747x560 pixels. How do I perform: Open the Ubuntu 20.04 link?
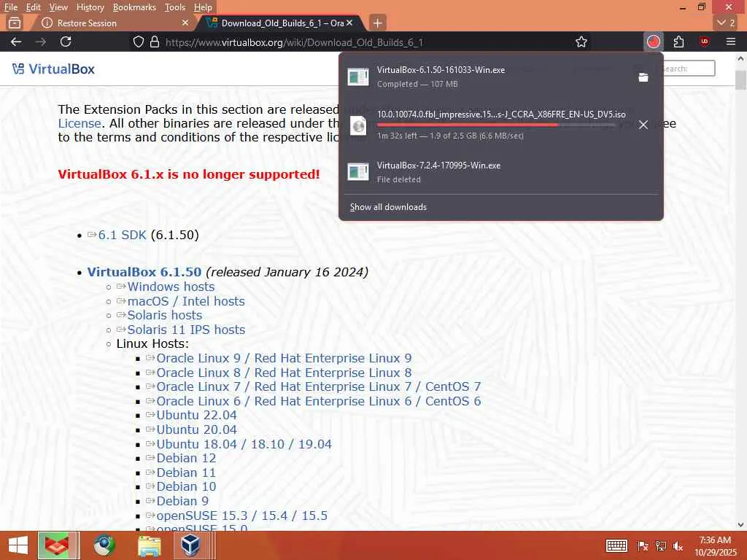point(196,429)
